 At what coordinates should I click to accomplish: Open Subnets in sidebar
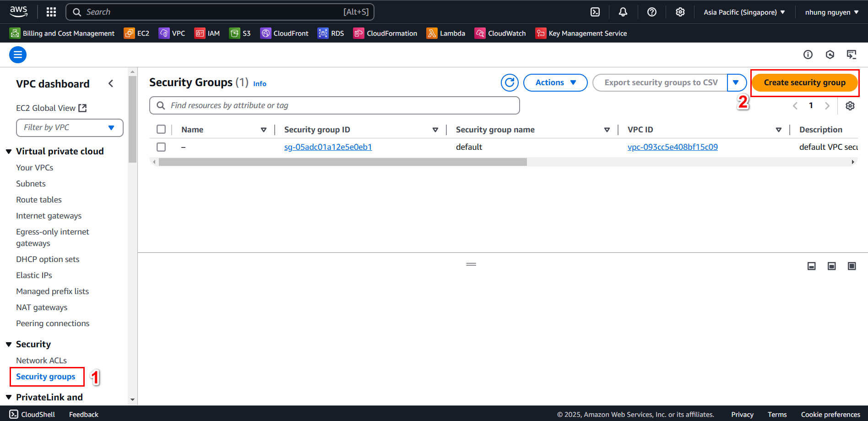(31, 184)
